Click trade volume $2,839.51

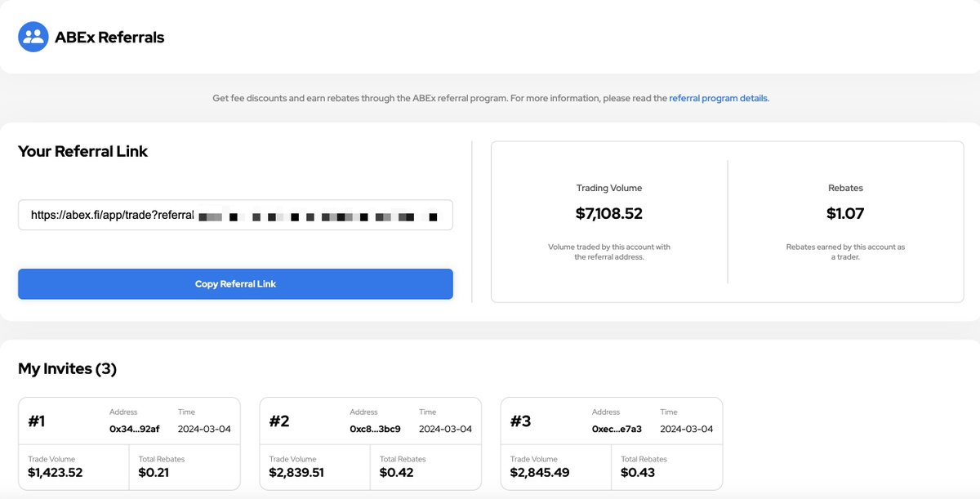(296, 473)
